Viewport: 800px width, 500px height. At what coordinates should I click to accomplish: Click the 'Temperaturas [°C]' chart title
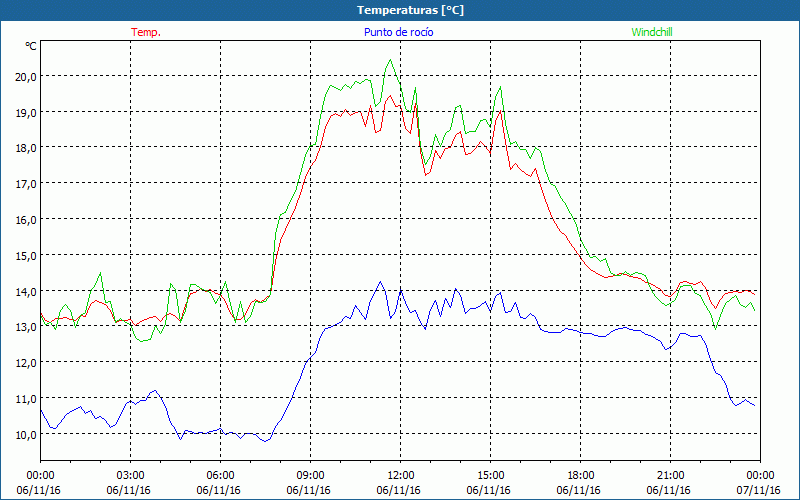(x=410, y=10)
